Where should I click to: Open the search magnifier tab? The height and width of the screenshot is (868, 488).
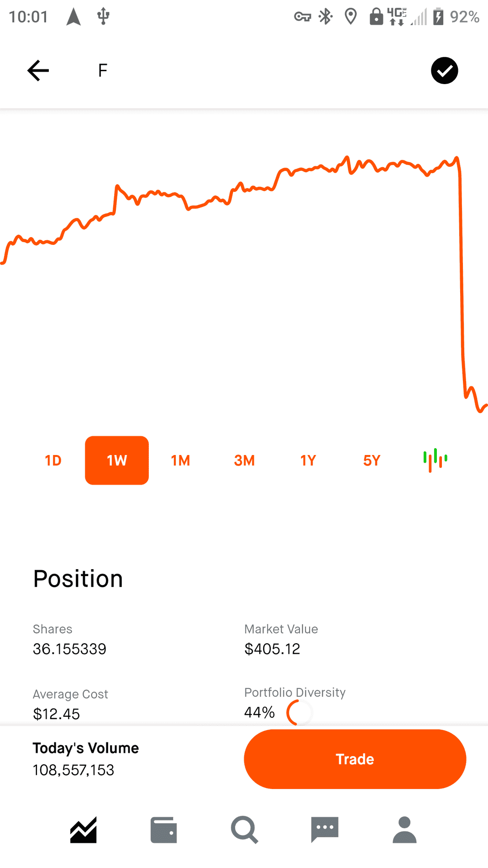(x=244, y=830)
